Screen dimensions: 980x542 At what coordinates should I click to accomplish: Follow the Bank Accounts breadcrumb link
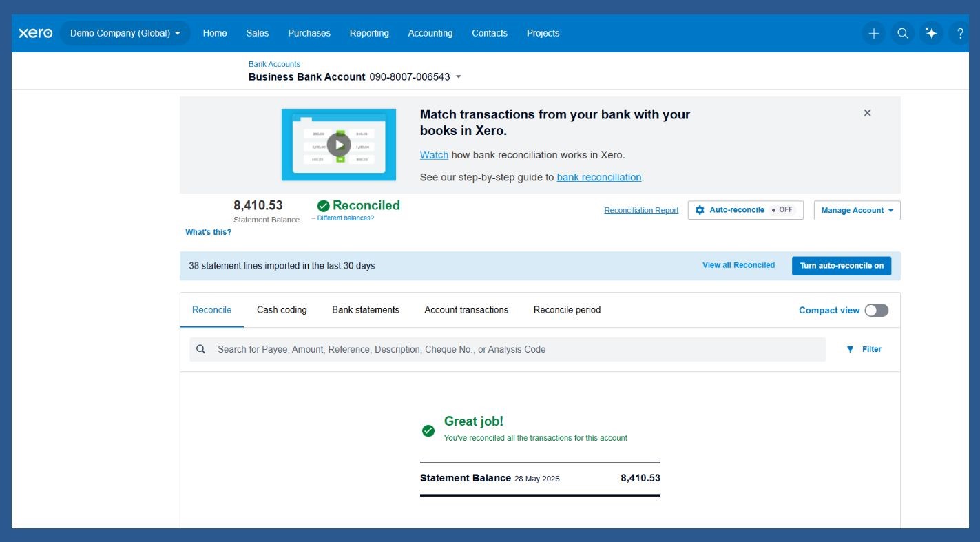[274, 64]
